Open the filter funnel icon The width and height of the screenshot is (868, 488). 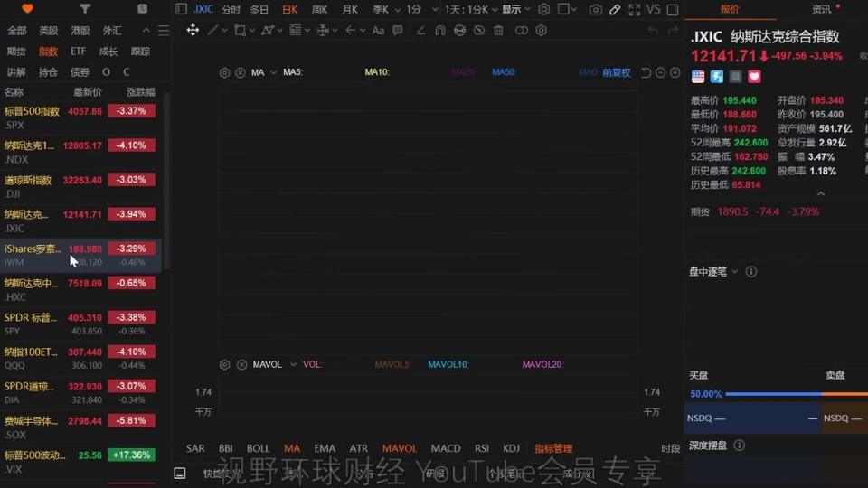tap(85, 9)
